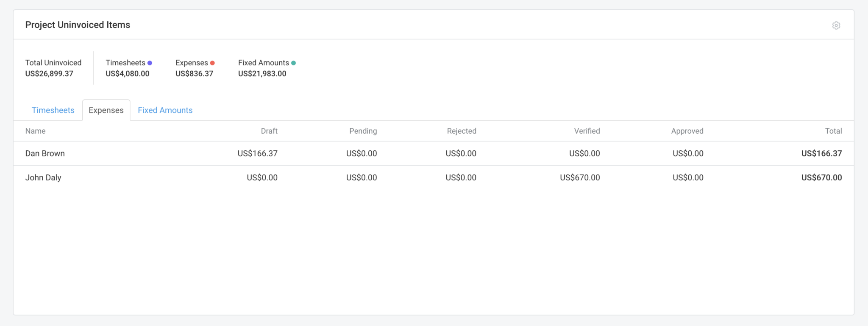Click the red Expenses legend dot
This screenshot has height=326, width=868.
(212, 62)
